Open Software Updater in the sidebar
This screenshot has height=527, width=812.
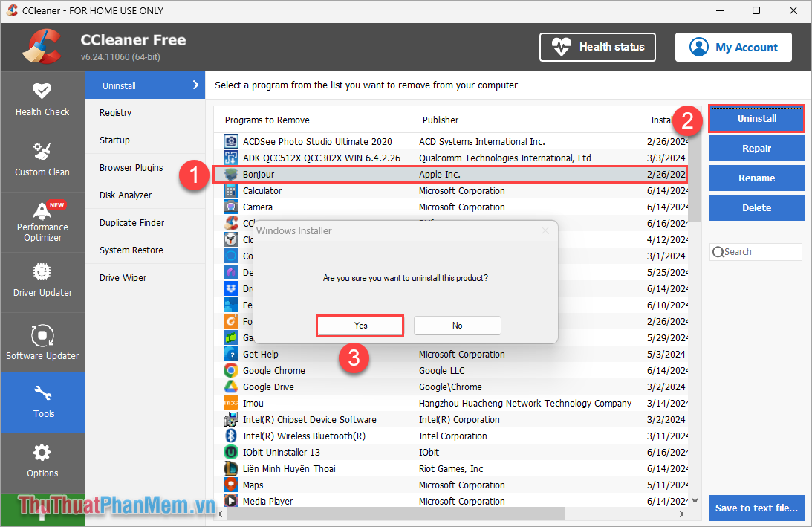tap(42, 342)
